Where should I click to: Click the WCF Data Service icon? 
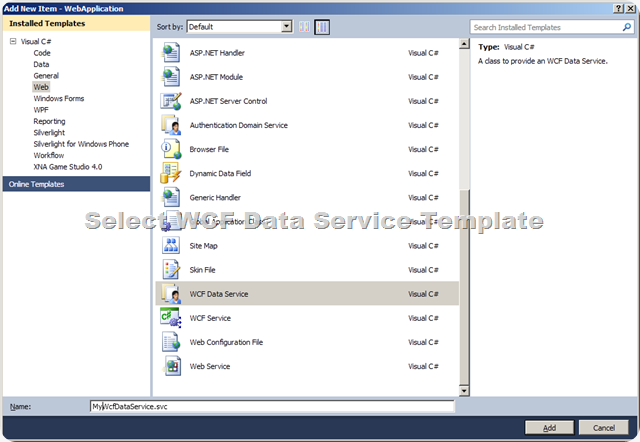coord(171,293)
